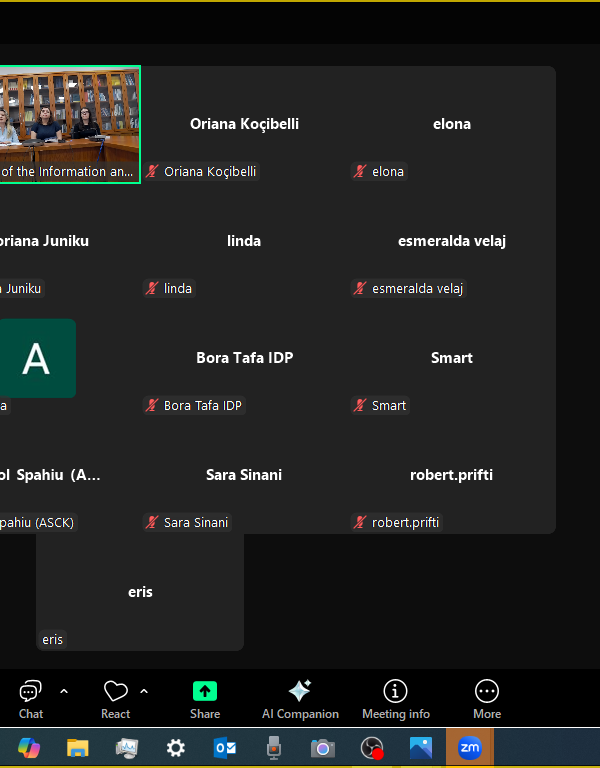
Task: Select the eris participant tile
Action: (140, 592)
